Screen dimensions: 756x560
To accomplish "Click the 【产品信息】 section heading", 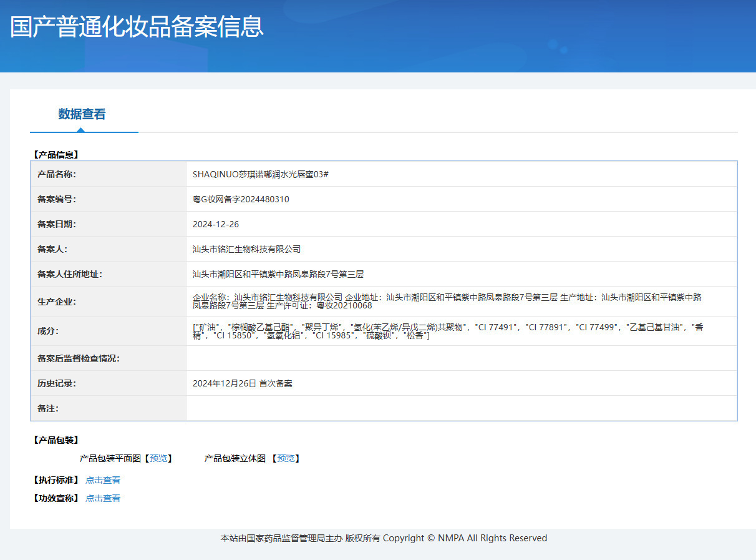I will pos(56,154).
